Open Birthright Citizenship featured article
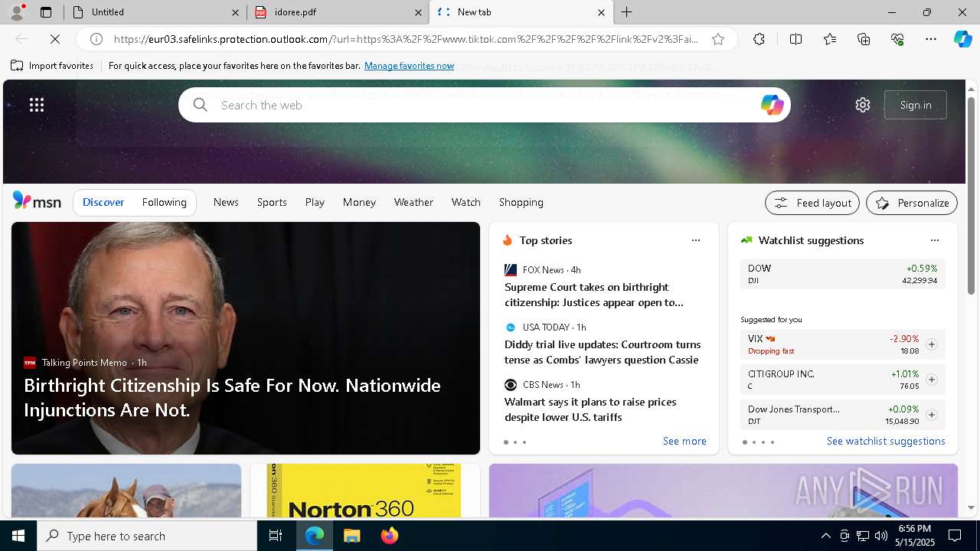Viewport: 980px width, 551px height. (x=232, y=397)
